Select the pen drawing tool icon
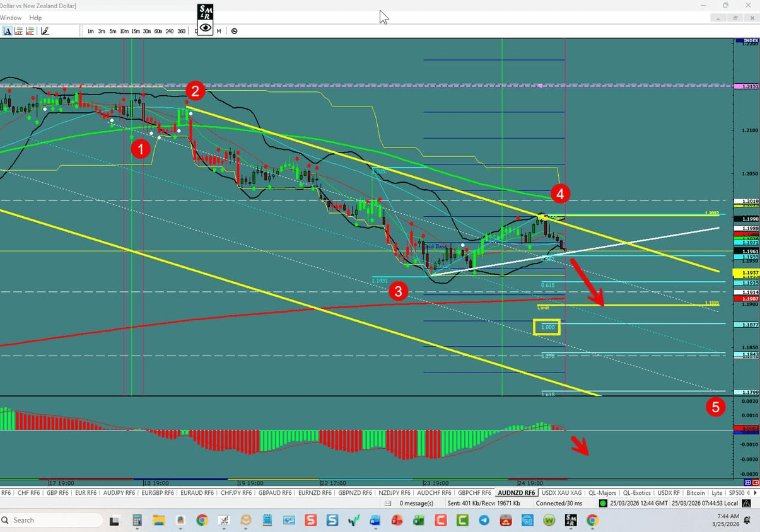The image size is (760, 532). pos(44,30)
